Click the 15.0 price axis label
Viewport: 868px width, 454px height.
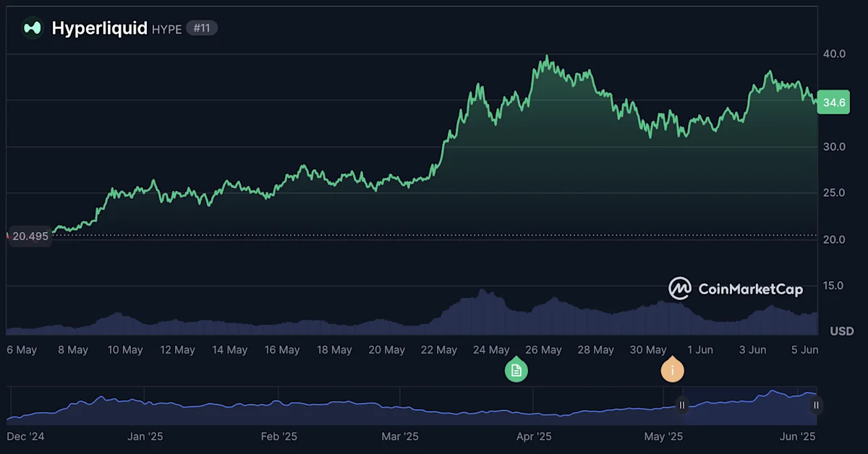pyautogui.click(x=834, y=286)
